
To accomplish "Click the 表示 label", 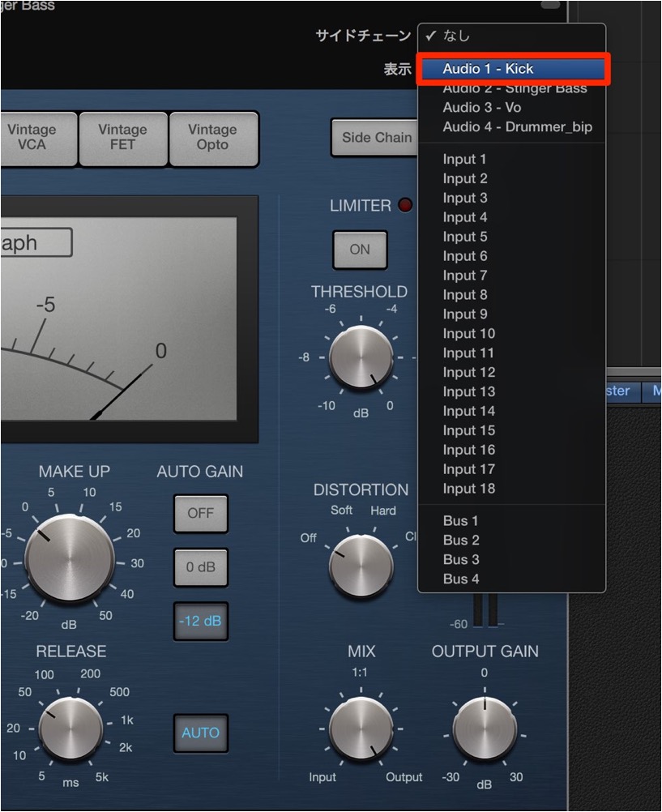I will (397, 69).
